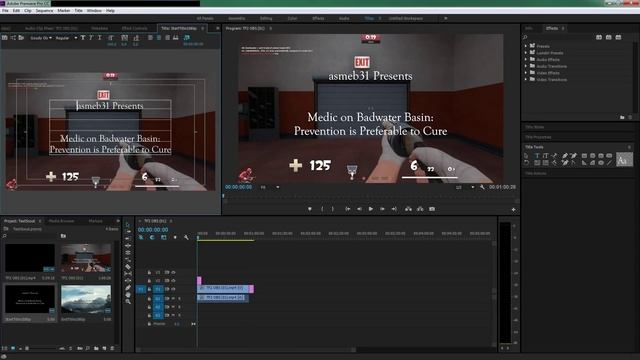Image resolution: width=640 pixels, height=360 pixels.
Task: Expand the Presets folder in Effects
Action: (526, 46)
